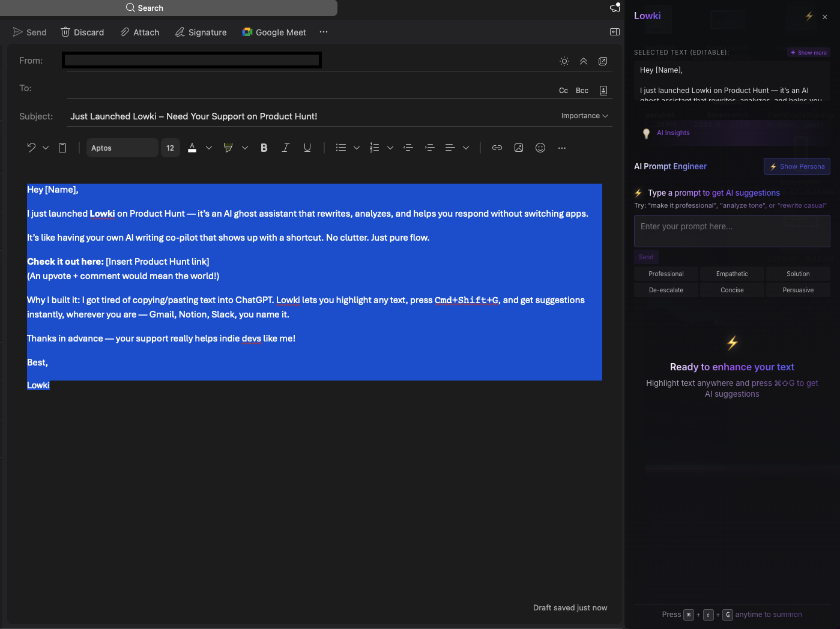The width and height of the screenshot is (840, 629).
Task: Send the email draft
Action: coord(30,32)
